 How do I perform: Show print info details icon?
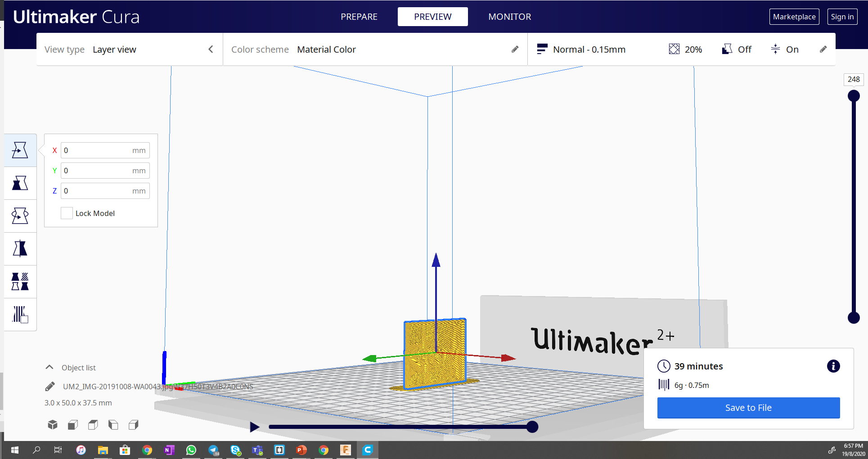[x=833, y=366]
